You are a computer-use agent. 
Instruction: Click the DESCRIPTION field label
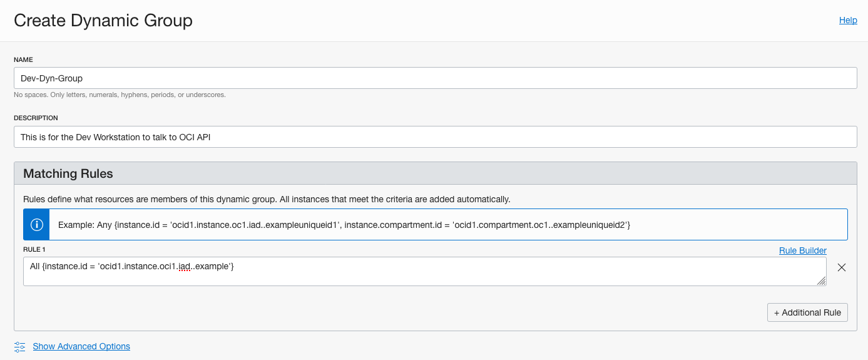(36, 118)
